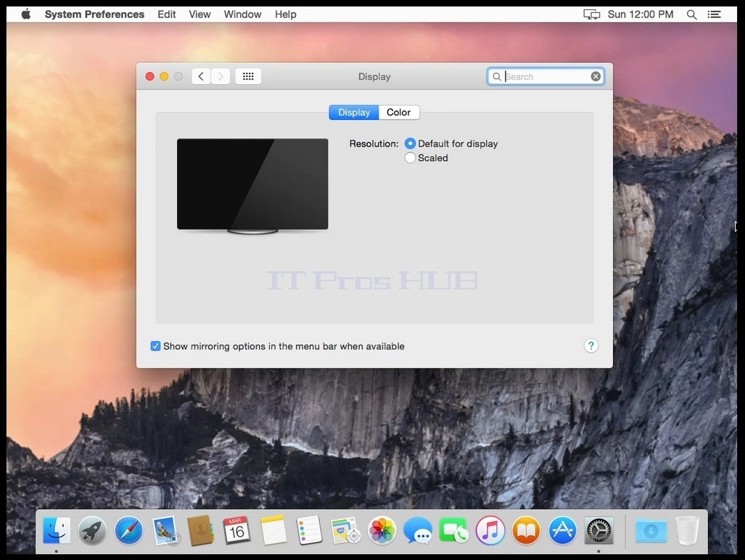Open Photos app from the Dock
Screen dimensions: 745x560
[382, 530]
